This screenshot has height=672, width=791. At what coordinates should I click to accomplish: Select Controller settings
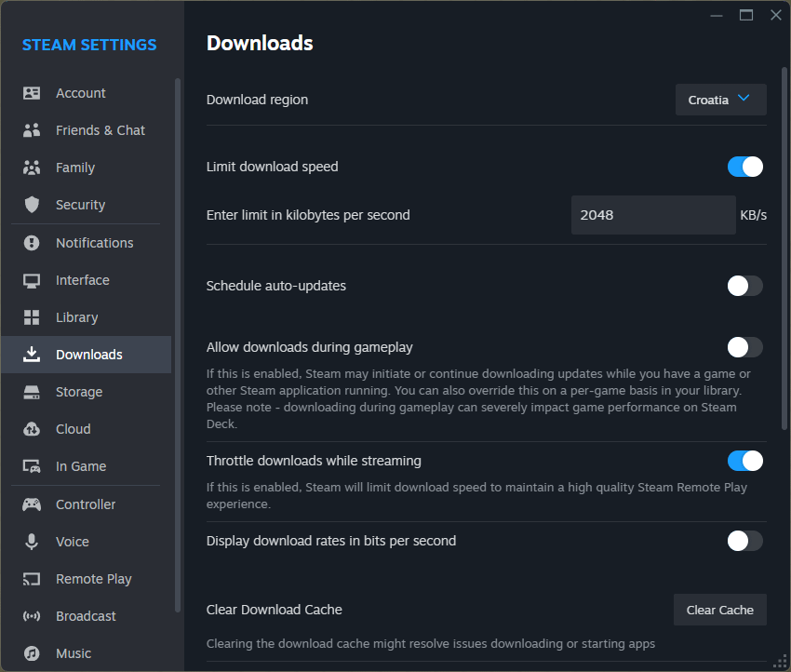[x=87, y=504]
